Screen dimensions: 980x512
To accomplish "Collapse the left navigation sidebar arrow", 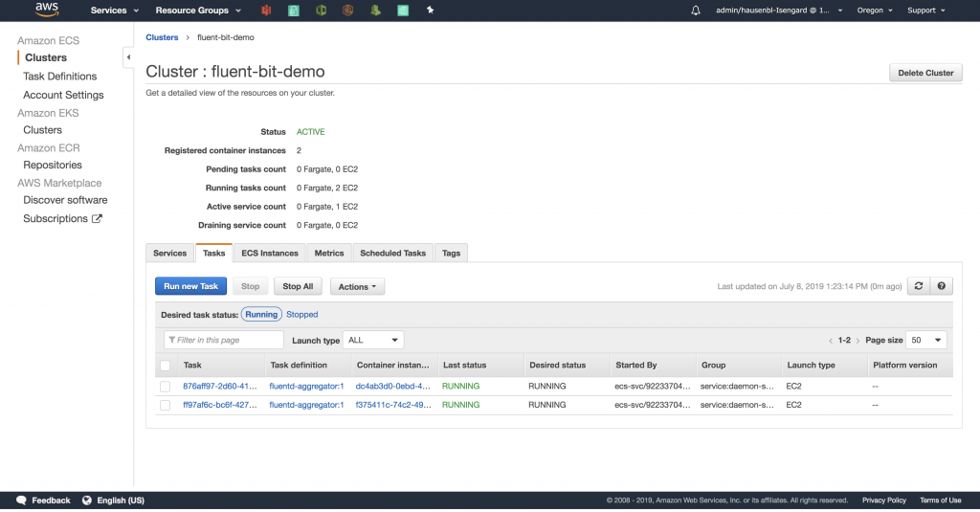I will click(x=128, y=57).
